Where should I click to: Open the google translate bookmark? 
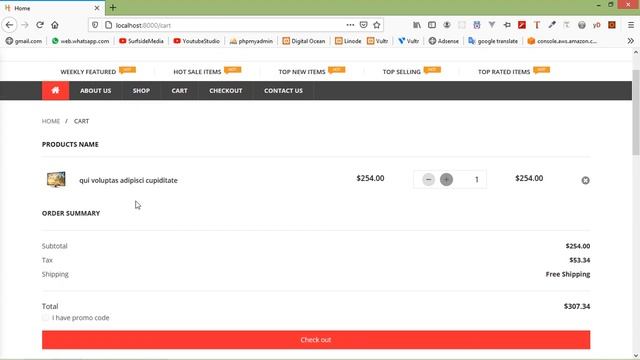click(x=493, y=41)
